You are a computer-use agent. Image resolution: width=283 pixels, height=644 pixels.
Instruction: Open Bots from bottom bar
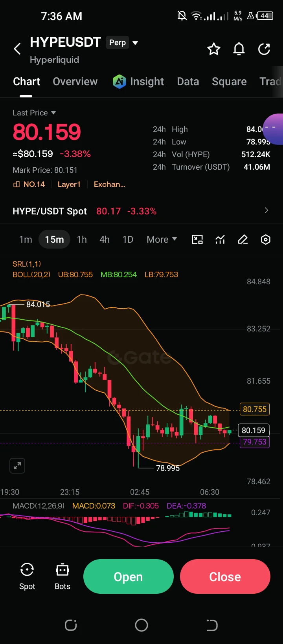coord(62,576)
